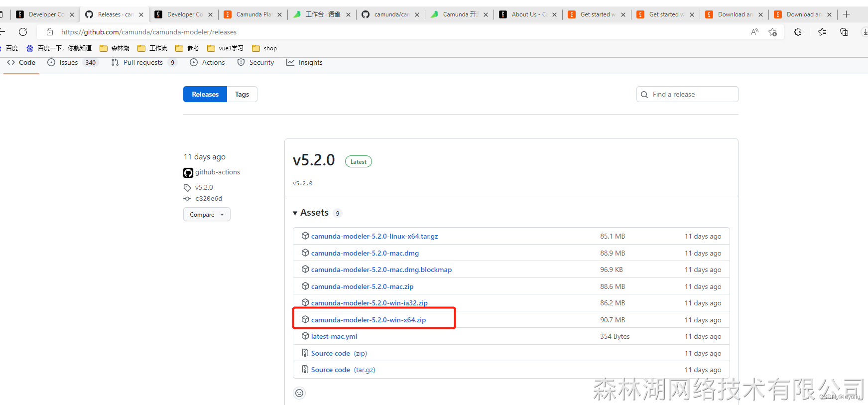This screenshot has height=405, width=868.
Task: Click package icon for win-x64.zip asset
Action: (305, 319)
